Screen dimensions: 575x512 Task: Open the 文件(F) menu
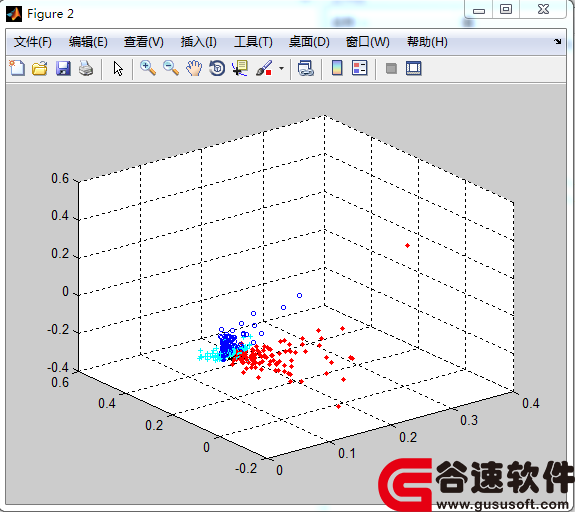click(33, 42)
